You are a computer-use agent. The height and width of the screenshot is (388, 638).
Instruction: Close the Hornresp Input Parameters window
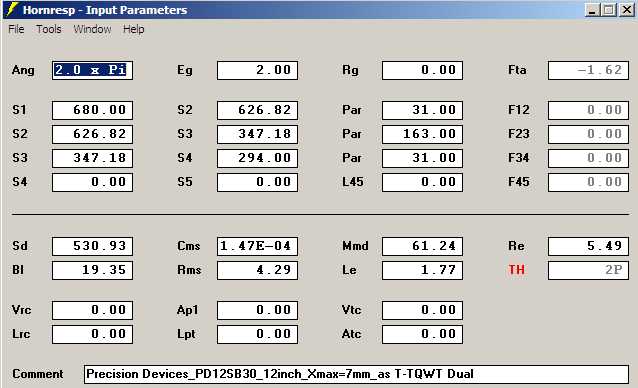pyautogui.click(x=627, y=10)
